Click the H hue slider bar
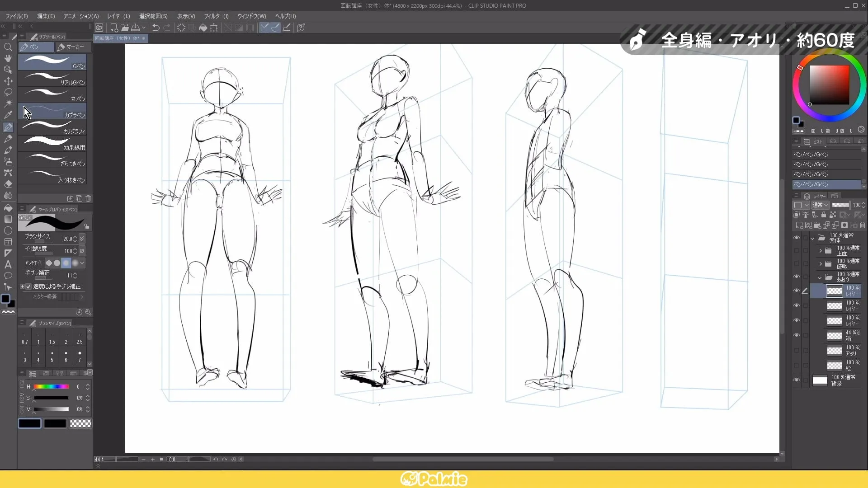 [51, 387]
